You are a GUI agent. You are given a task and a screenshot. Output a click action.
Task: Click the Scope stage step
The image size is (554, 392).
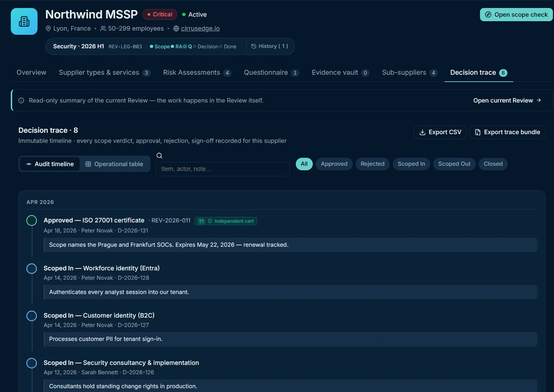(x=160, y=47)
